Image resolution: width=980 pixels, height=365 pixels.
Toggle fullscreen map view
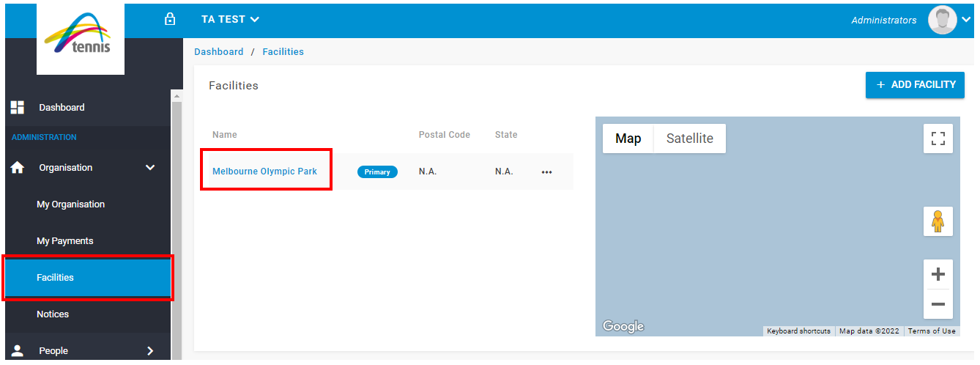tap(938, 139)
